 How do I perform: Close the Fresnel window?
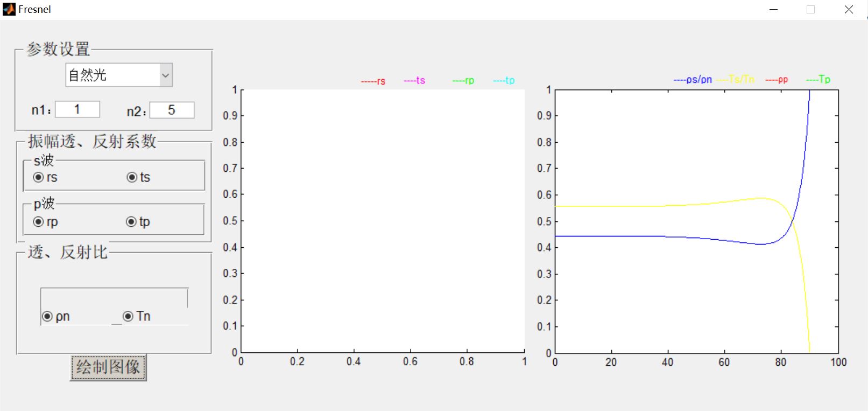(849, 10)
